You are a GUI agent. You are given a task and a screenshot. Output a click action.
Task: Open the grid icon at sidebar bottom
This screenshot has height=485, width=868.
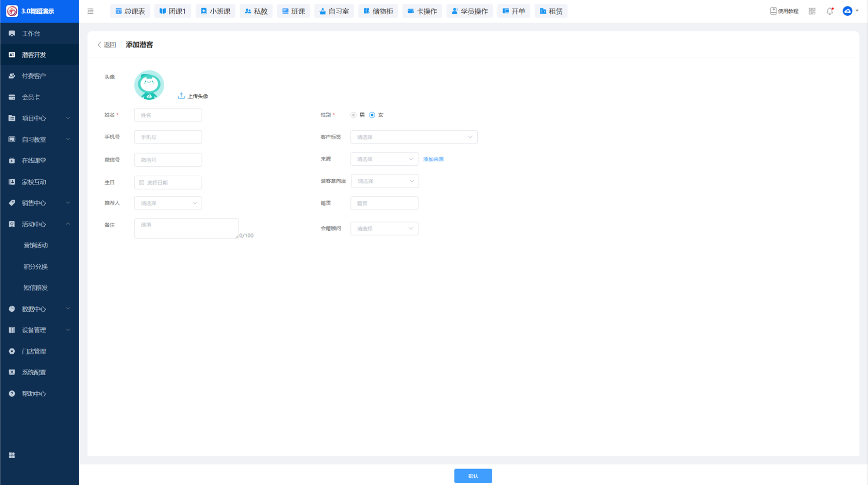12,455
